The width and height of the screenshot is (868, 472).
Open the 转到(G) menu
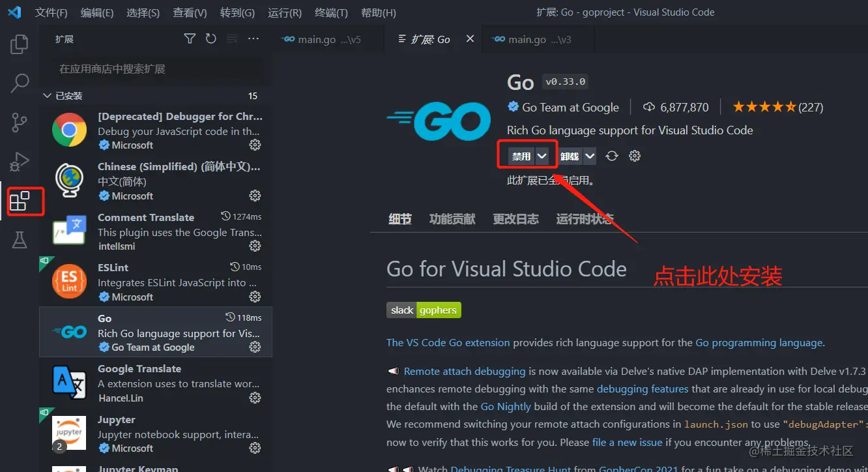237,12
